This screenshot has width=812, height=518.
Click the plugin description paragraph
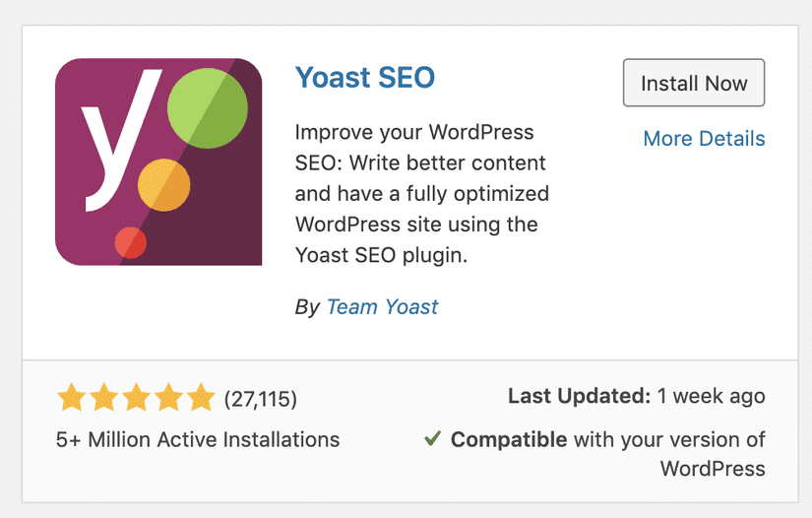[422, 193]
